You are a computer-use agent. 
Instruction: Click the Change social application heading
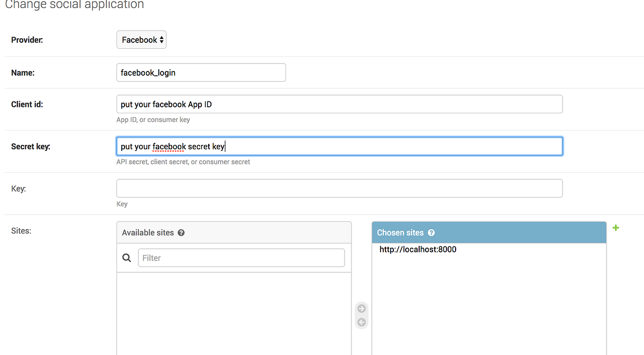click(74, 5)
